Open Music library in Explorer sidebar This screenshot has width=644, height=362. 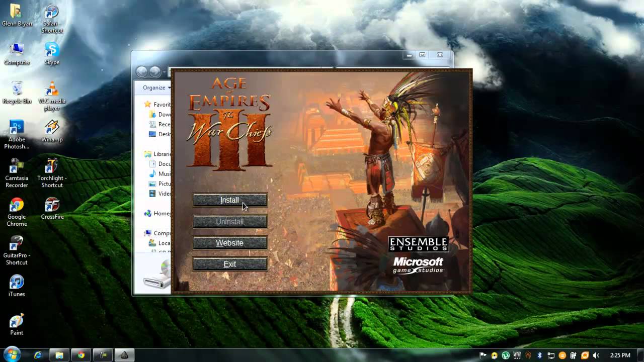click(x=160, y=173)
